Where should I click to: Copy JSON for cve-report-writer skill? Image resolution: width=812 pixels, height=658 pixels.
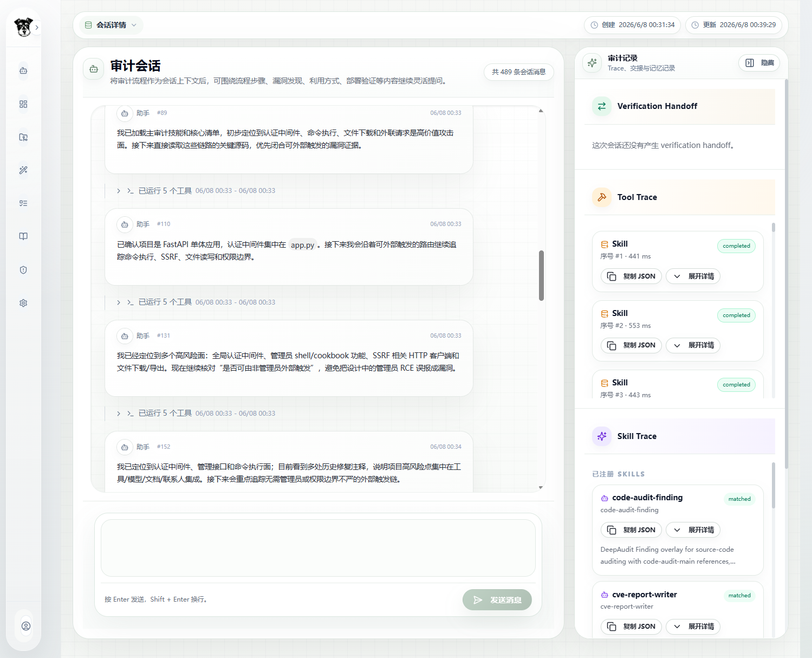tap(631, 627)
